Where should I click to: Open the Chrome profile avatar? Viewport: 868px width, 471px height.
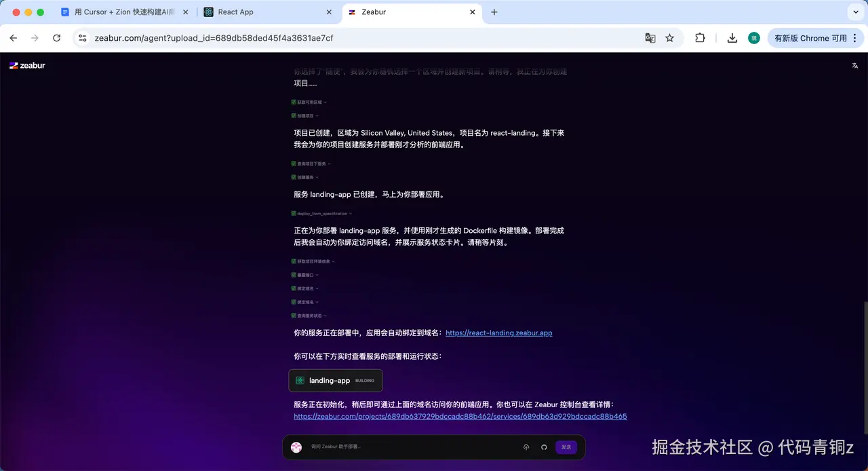tap(754, 38)
